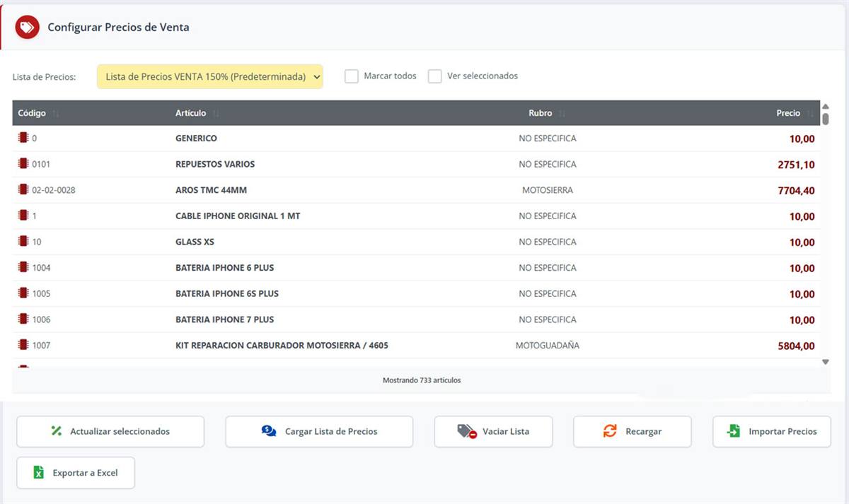The height and width of the screenshot is (504, 849).
Task: Click price 7704,40
Action: point(796,191)
